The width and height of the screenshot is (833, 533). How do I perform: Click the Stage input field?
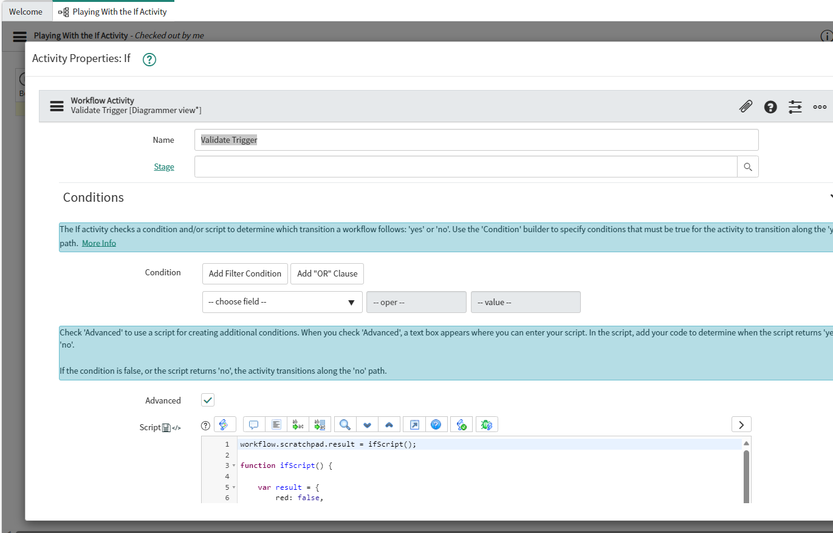pyautogui.click(x=466, y=167)
